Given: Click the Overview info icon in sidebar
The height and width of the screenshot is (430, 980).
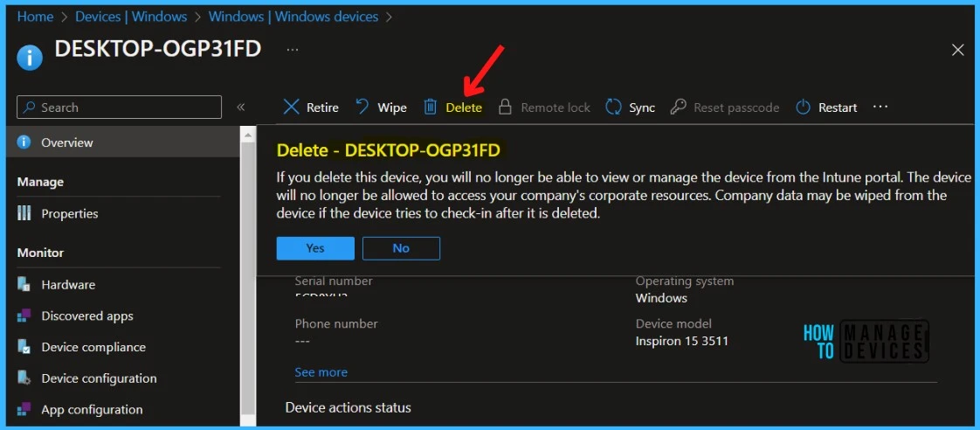Looking at the screenshot, I should click(24, 142).
